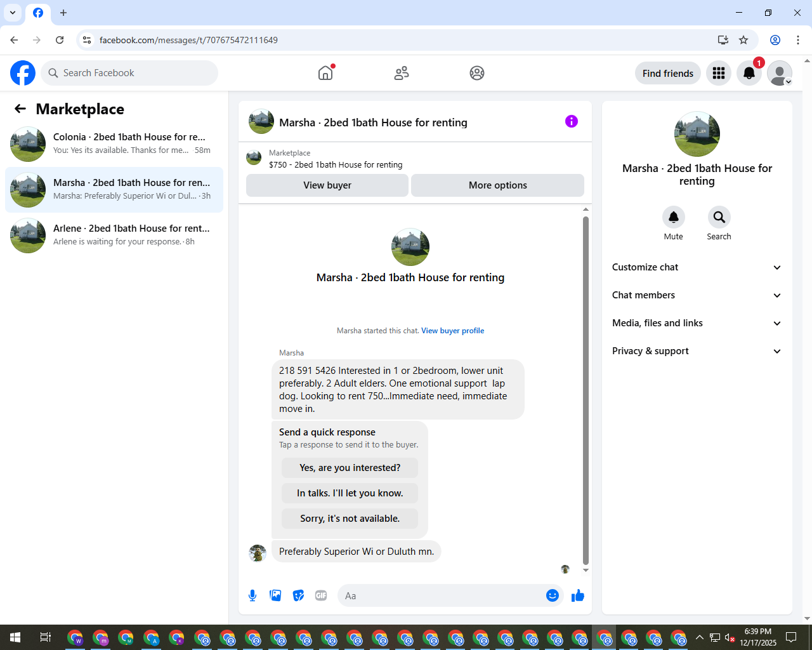The width and height of the screenshot is (812, 650).
Task: Click the Find friends button
Action: coord(668,73)
